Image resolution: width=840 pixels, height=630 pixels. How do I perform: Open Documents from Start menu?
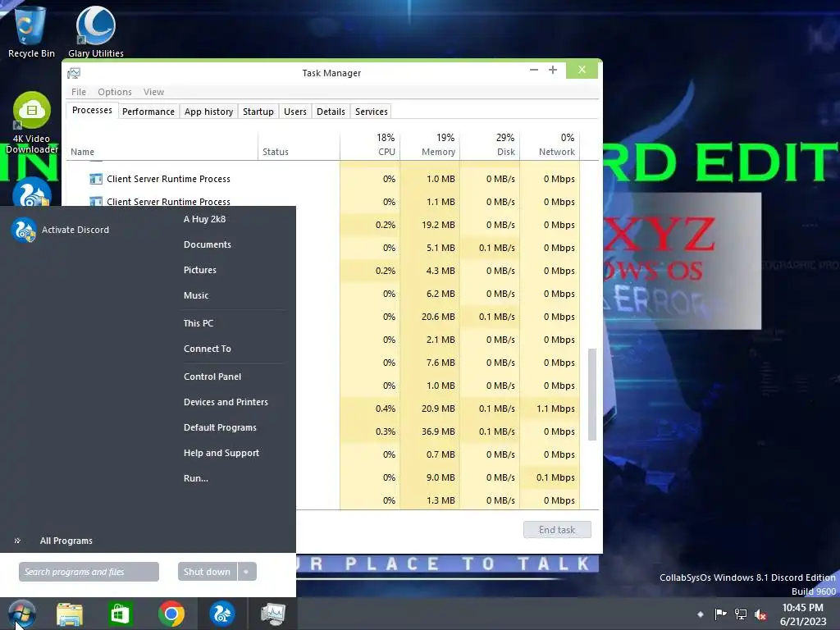pos(208,244)
